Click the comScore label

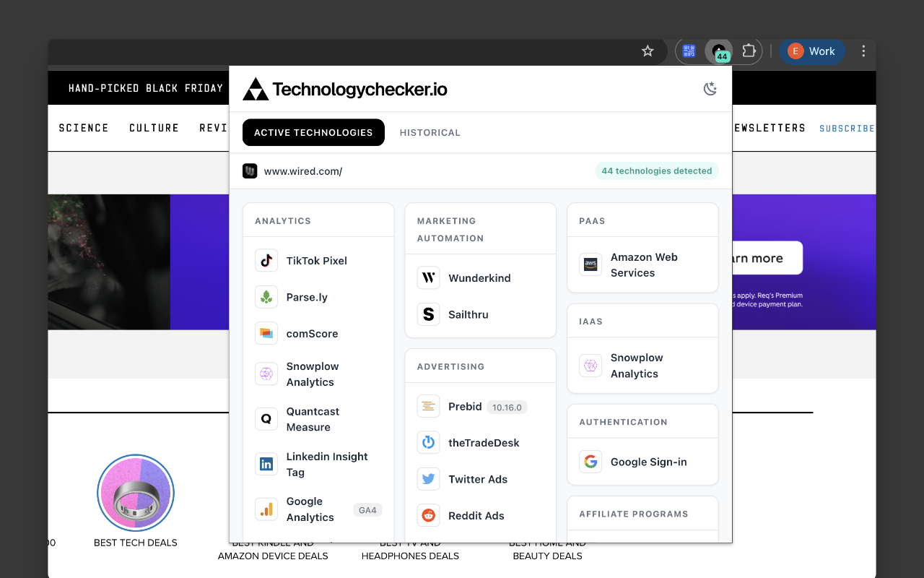point(312,334)
